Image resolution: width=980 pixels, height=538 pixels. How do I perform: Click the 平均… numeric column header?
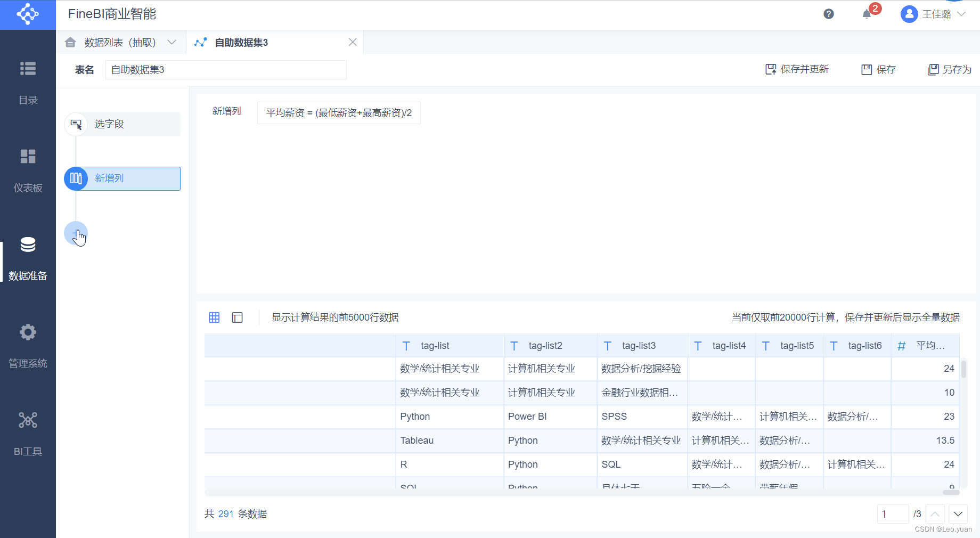(925, 346)
